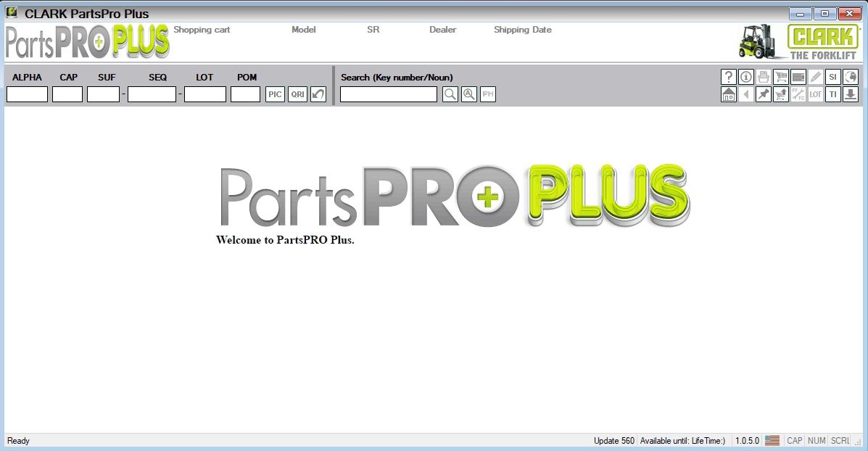Click the window title bar app icon
The height and width of the screenshot is (451, 868).
(12, 12)
